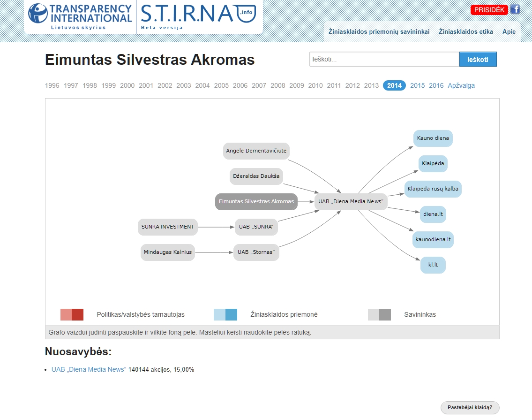Click the Klaipėda rusų kalba node

433,189
